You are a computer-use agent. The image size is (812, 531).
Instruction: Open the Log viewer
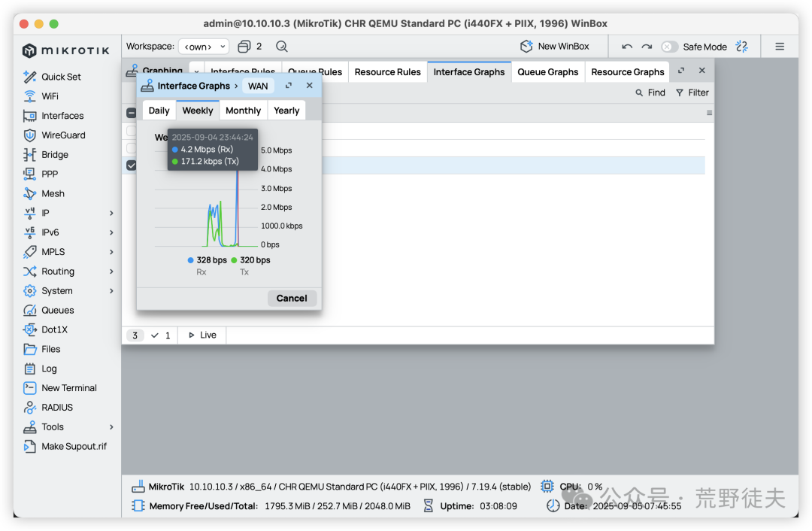[41, 369]
